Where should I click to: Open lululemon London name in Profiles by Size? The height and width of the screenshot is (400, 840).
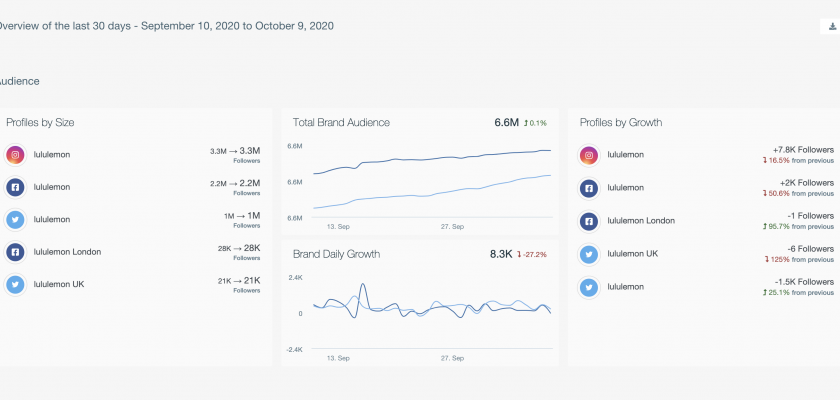pos(67,252)
